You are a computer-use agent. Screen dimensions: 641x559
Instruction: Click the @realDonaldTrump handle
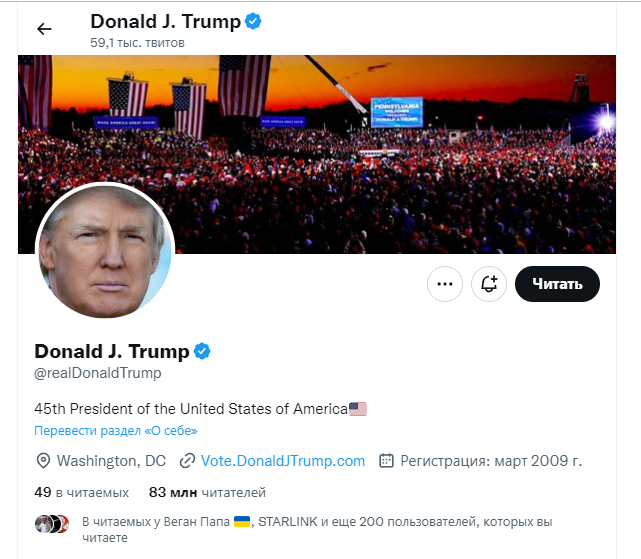(98, 373)
